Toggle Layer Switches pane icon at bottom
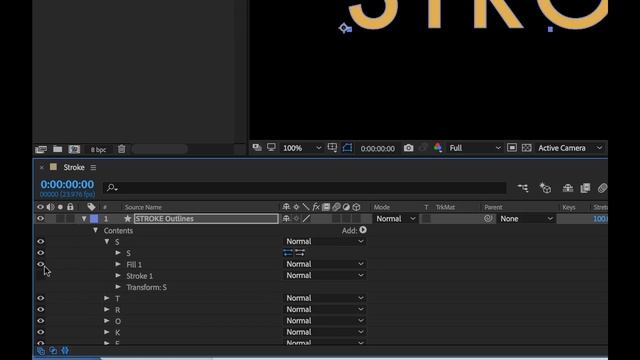 (x=41, y=351)
